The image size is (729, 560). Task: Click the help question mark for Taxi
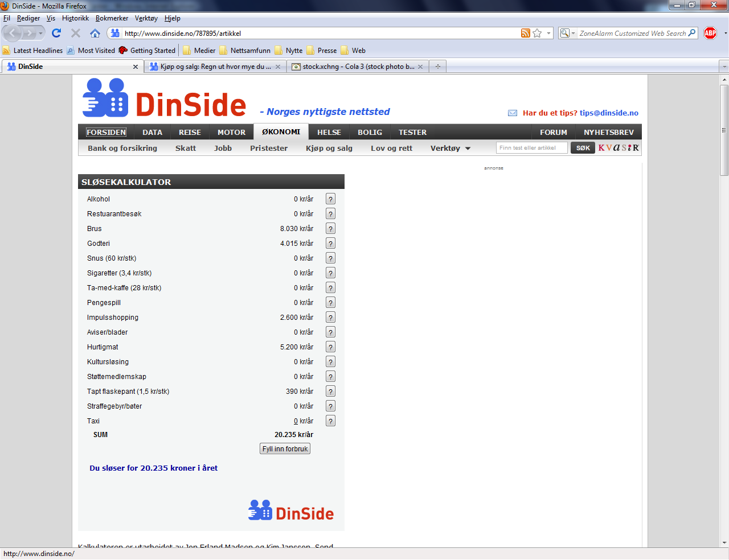pos(330,421)
